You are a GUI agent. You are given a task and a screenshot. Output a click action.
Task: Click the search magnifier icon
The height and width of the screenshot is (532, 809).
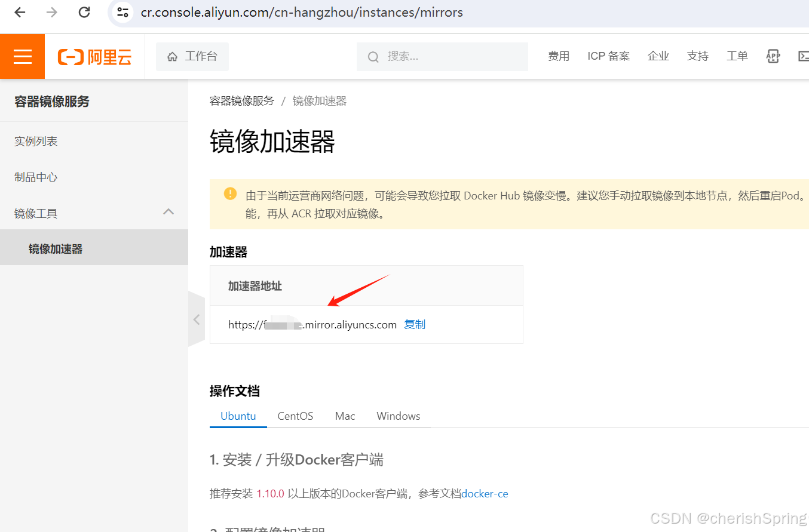(373, 57)
